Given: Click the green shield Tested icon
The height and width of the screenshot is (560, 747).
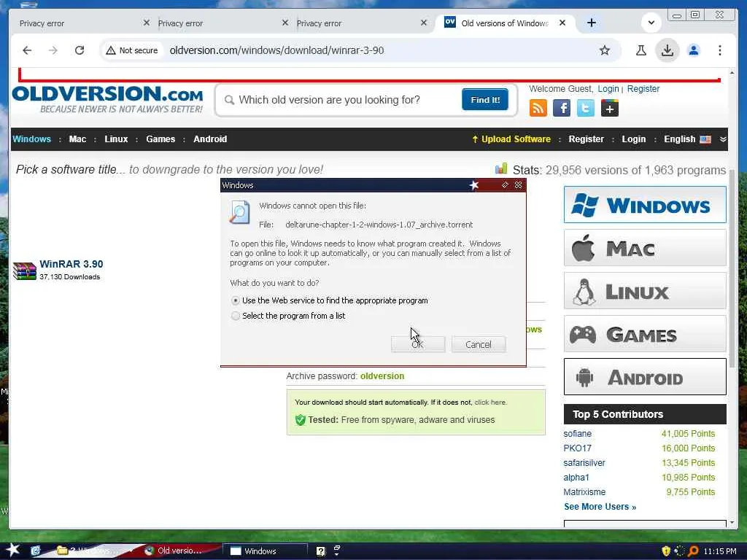Looking at the screenshot, I should pos(300,420).
